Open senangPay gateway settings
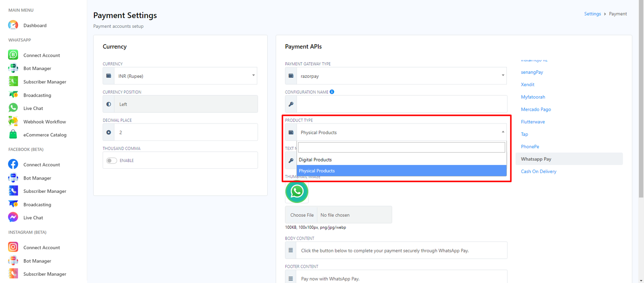 pos(532,72)
